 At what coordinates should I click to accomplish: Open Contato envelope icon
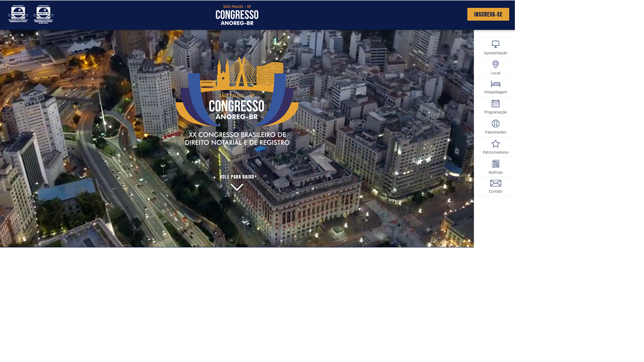[495, 183]
